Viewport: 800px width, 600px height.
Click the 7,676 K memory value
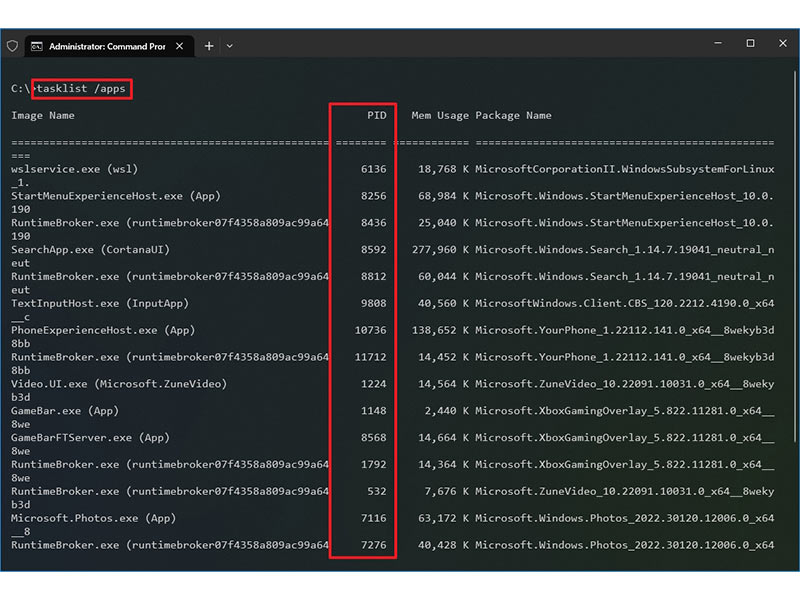446,492
